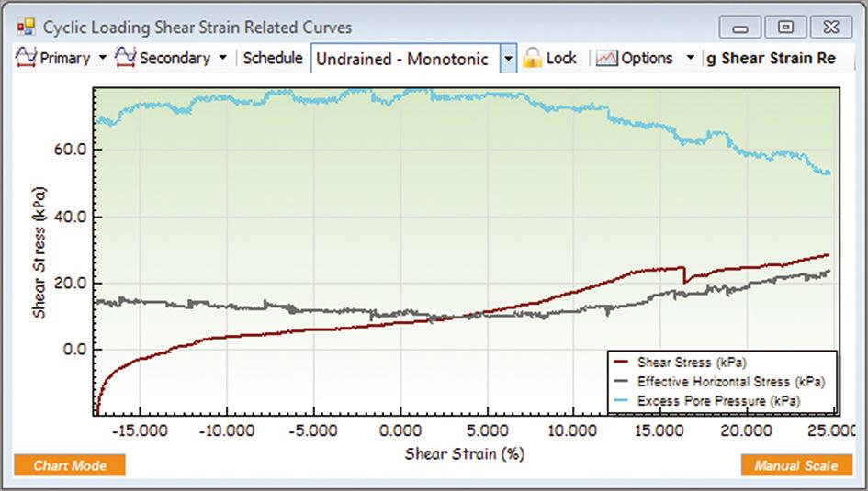Toggle Chart Mode button
Screen dimensions: 868x491
pyautogui.click(x=70, y=465)
